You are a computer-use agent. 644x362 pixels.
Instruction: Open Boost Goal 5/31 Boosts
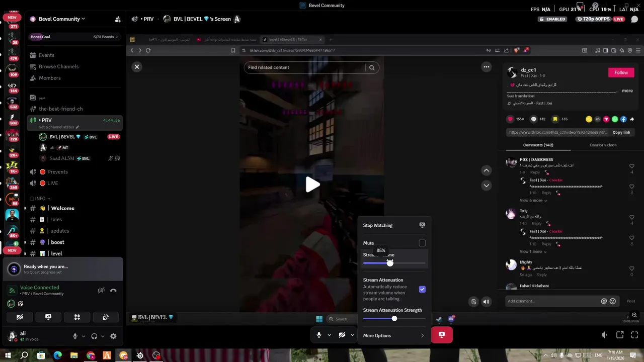[x=74, y=37]
